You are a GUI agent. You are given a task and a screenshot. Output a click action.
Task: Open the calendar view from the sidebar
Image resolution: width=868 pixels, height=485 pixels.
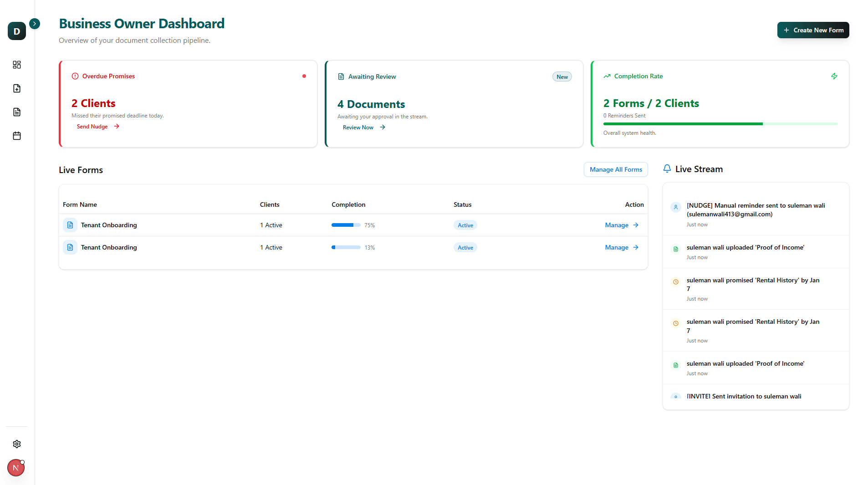[x=17, y=136]
